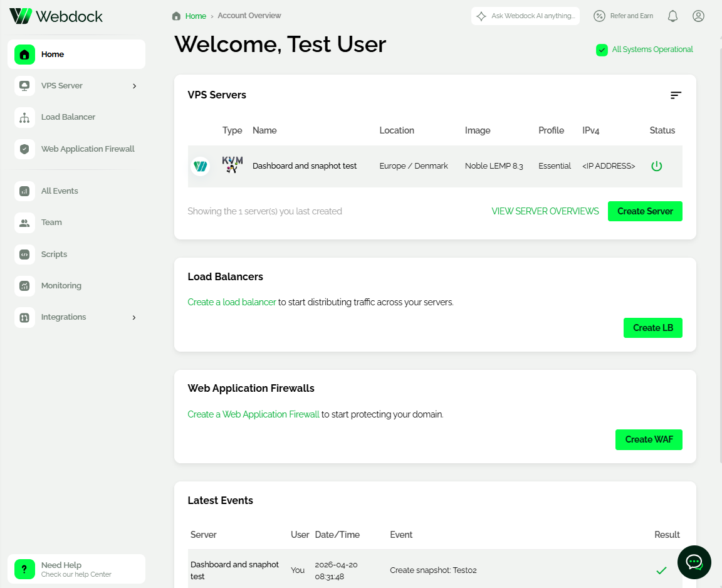
Task: Click the notification bell icon
Action: click(x=672, y=16)
